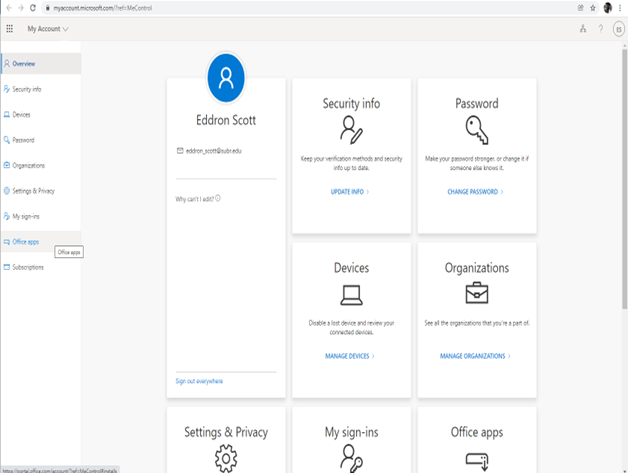Click the address bar URL field

click(x=308, y=8)
